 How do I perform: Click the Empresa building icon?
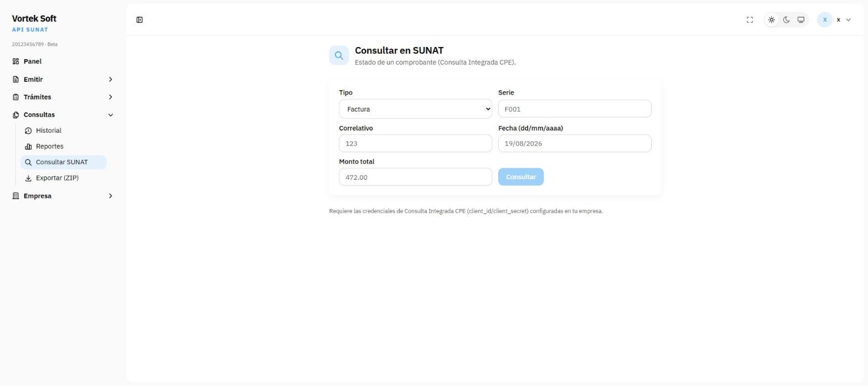15,196
